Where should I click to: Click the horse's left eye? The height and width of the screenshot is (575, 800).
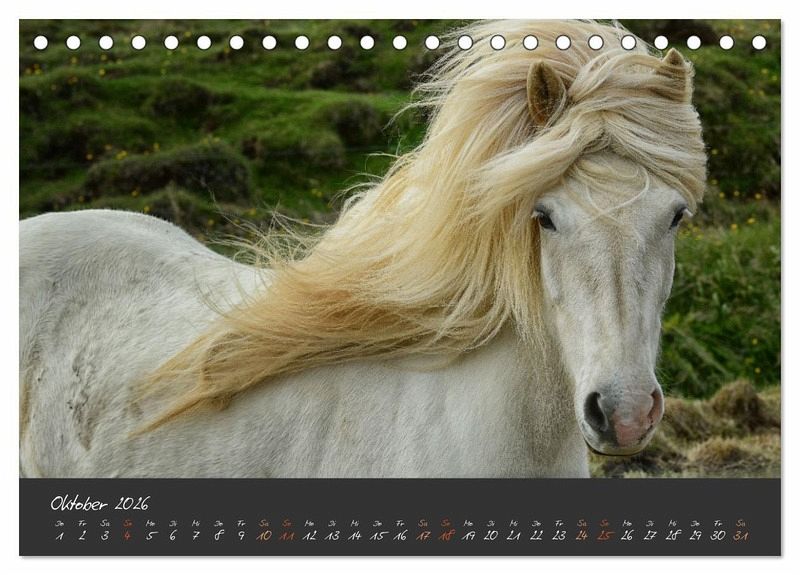tap(544, 219)
